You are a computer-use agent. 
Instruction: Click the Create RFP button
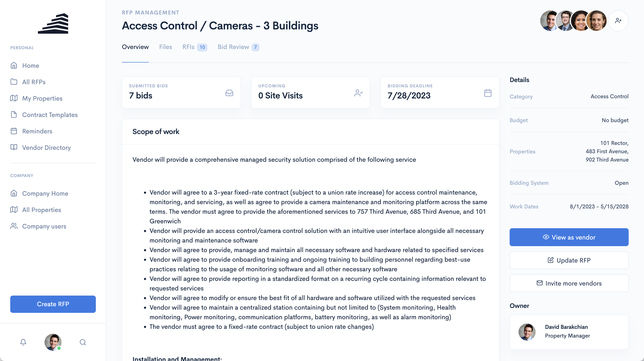(53, 304)
